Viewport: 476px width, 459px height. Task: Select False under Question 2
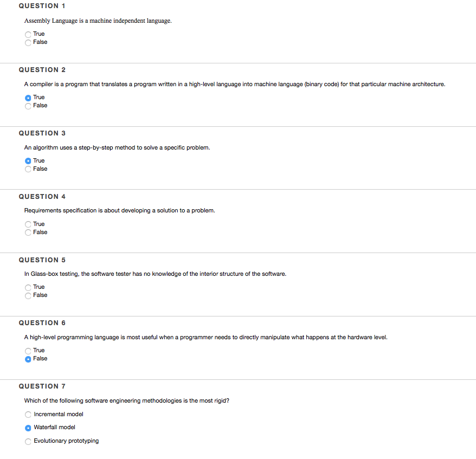[28, 106]
